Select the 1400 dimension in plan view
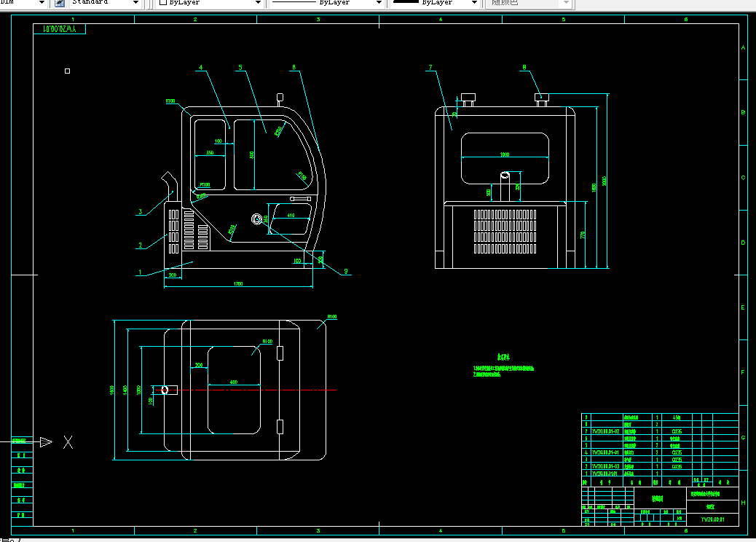Image resolution: width=756 pixels, height=542 pixels. click(125, 390)
